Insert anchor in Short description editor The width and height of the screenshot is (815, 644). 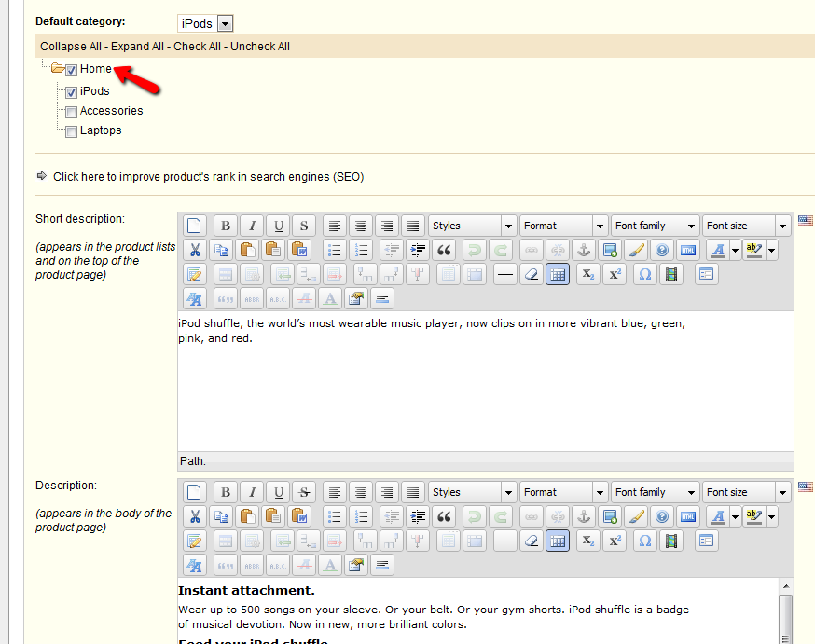[584, 251]
